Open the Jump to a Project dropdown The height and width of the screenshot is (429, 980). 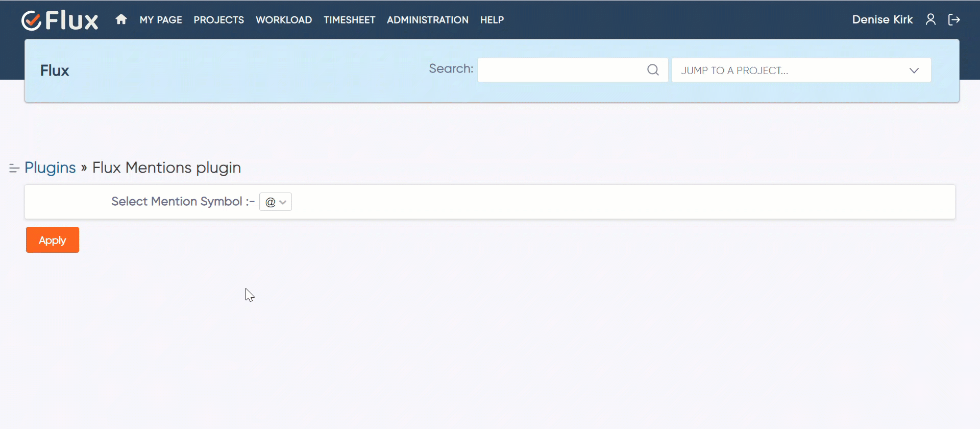click(800, 70)
